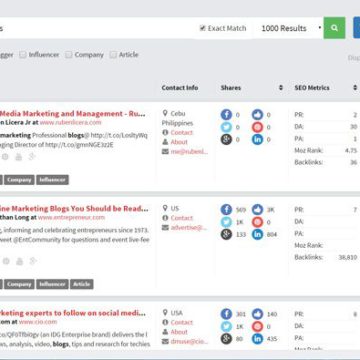Sort by the Shares column arrows
The image size is (360, 360).
[281, 88]
